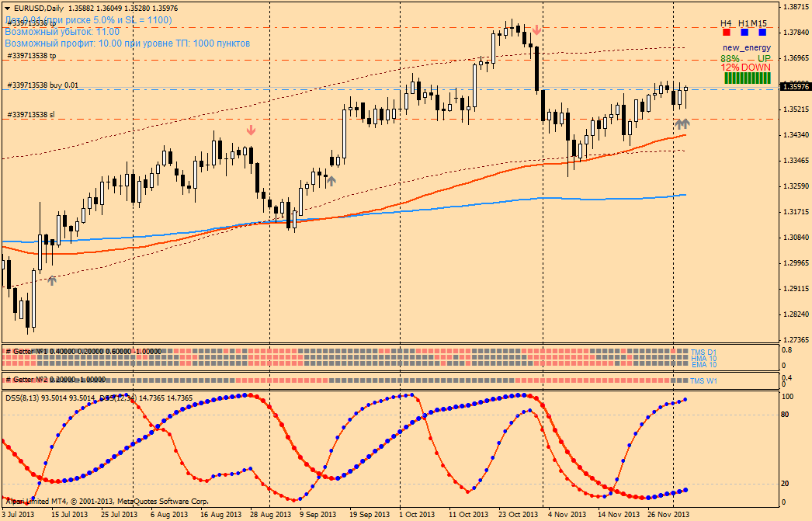Click the M15 timeframe label
This screenshot has width=812, height=521.
[759, 23]
